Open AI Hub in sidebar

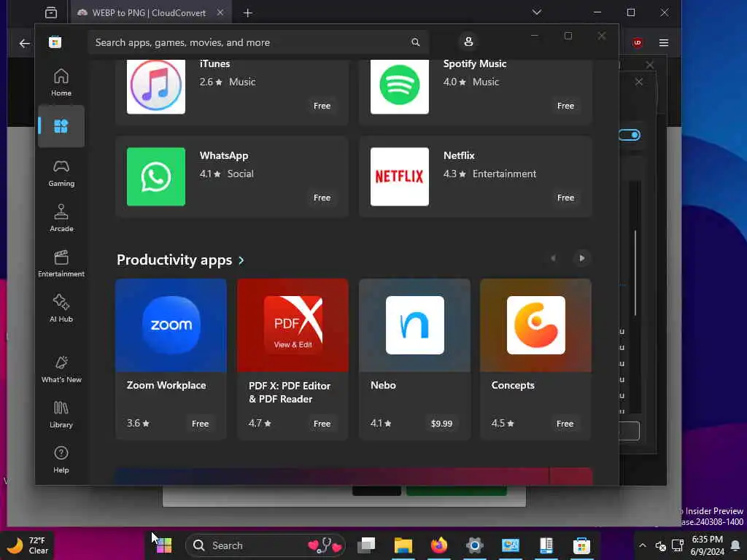coord(61,308)
